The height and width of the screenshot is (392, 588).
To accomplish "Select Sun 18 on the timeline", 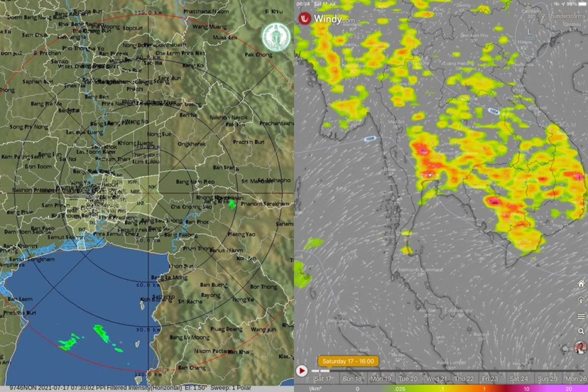I will [x=352, y=379].
